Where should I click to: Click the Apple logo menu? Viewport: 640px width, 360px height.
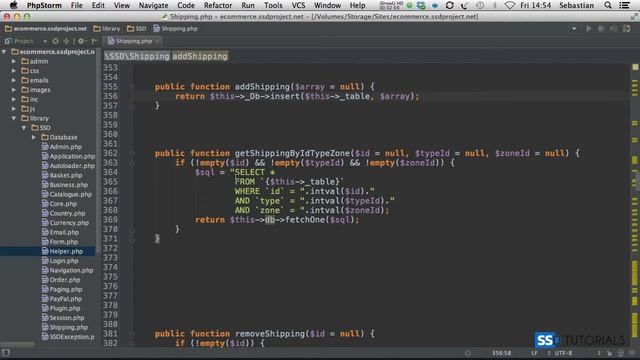tap(13, 5)
